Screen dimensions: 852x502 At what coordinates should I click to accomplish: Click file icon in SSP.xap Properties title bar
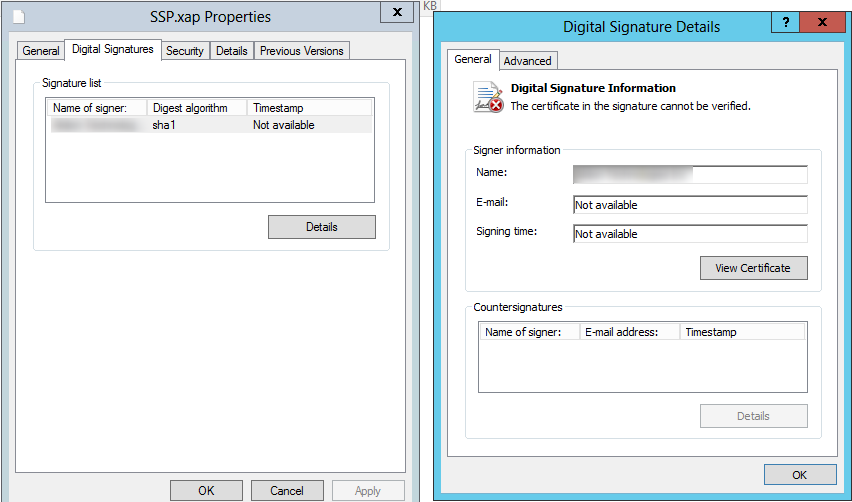click(x=19, y=16)
